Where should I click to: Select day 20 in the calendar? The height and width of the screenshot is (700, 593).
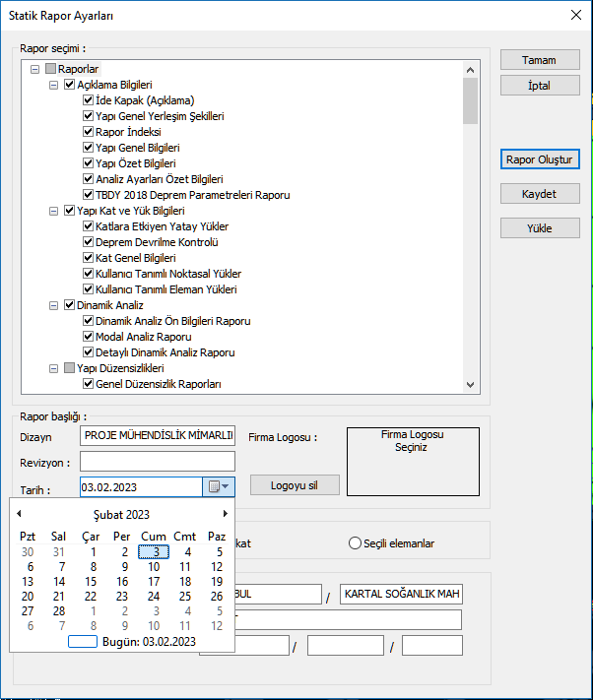(28, 597)
